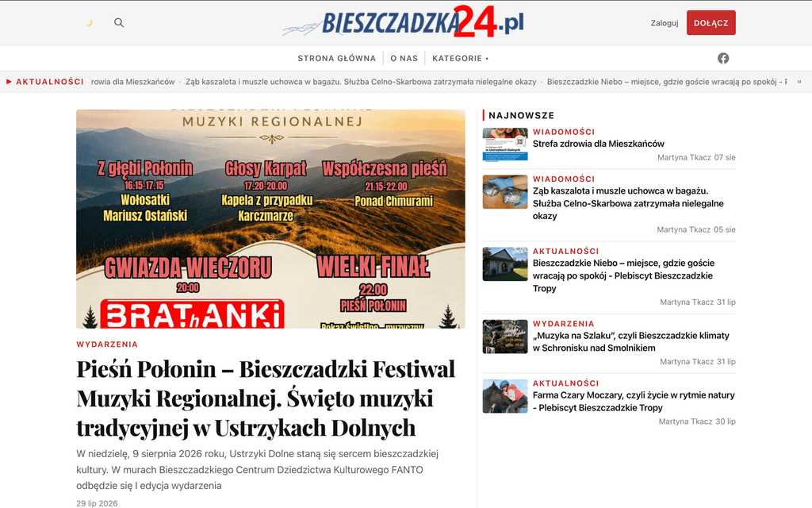Open Farma Czary Moczary article thumbnail
This screenshot has width=812, height=508.
tap(505, 396)
